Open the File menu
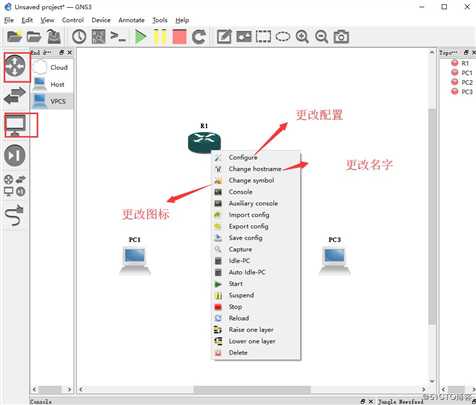 tap(9, 20)
